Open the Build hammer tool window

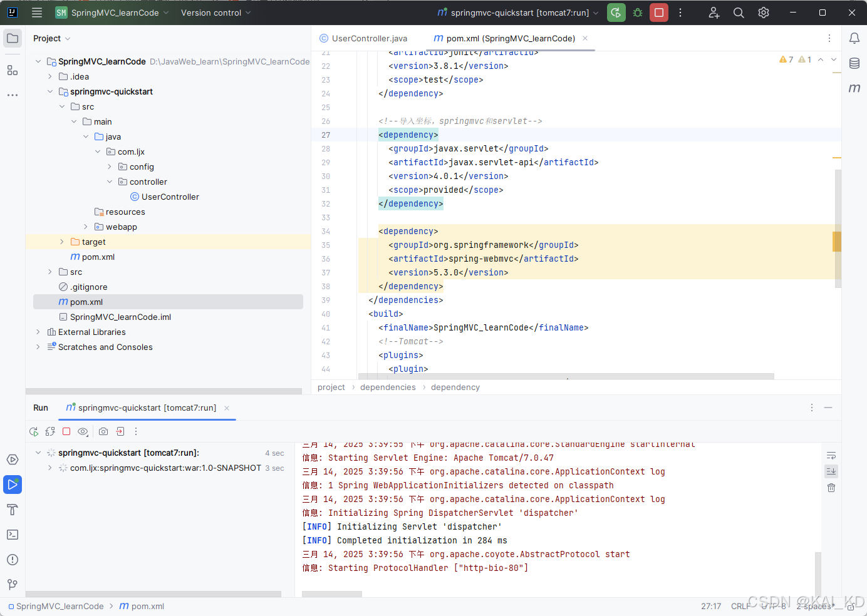click(x=13, y=510)
